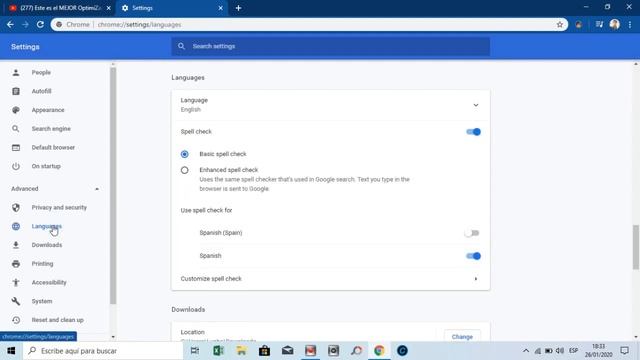Viewport: 640px width, 360px height.
Task: Open People settings section
Action: [41, 72]
